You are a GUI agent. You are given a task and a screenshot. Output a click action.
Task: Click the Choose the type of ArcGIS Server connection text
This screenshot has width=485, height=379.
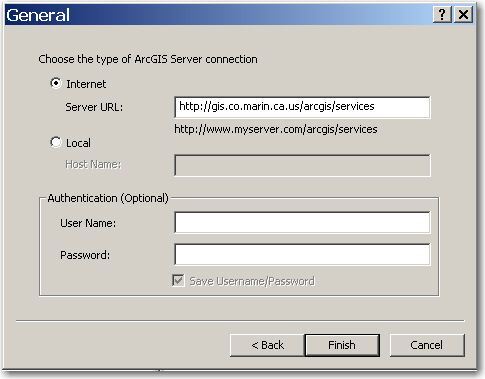[x=148, y=59]
